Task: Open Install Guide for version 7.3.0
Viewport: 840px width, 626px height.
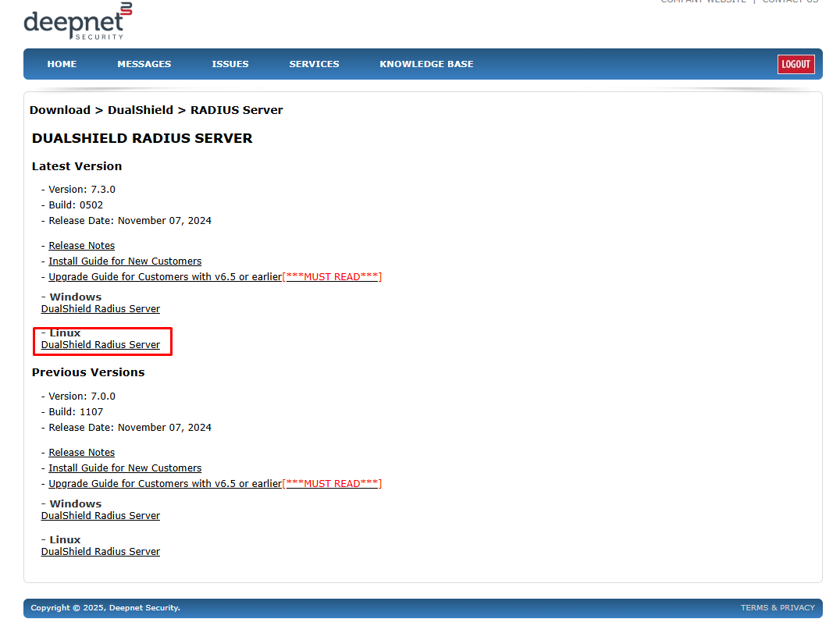Action: [125, 261]
